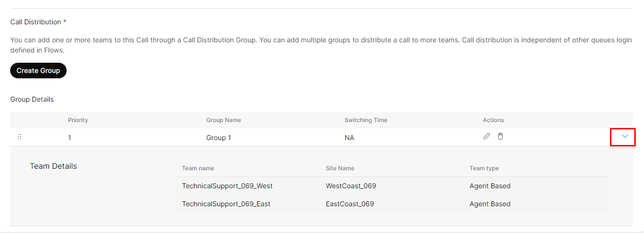Click the EastCoast_069 site name cell
Viewport: 644px width, 233px height.
coord(350,204)
